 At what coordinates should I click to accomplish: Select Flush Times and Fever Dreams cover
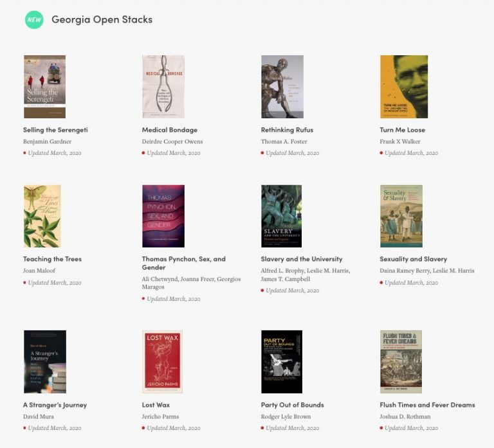pyautogui.click(x=401, y=362)
